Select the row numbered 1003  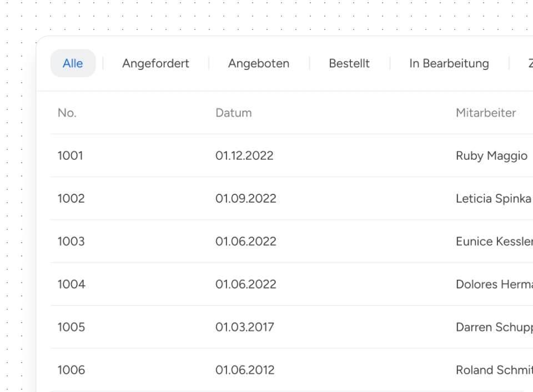click(71, 242)
